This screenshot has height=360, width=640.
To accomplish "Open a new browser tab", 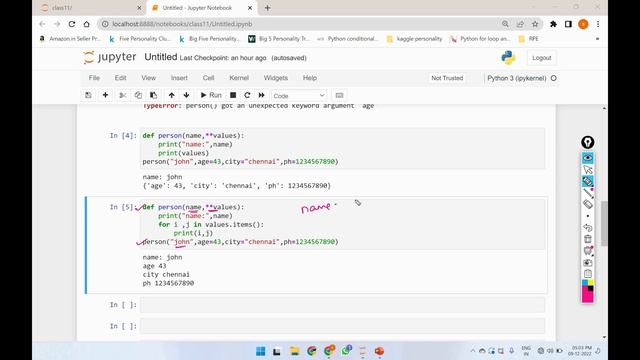I will (x=267, y=8).
